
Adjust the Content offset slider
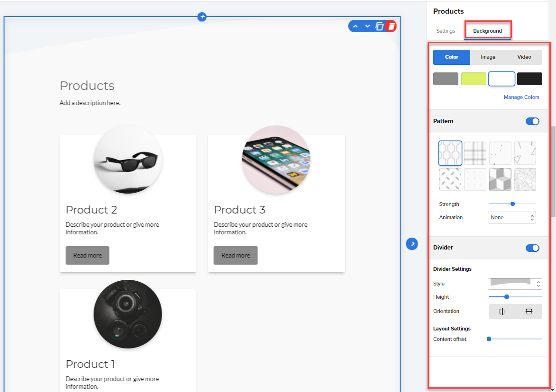(515, 339)
